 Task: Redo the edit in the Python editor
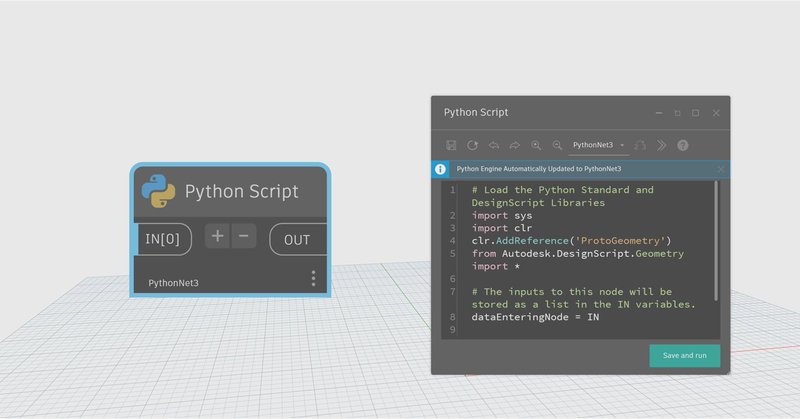click(x=514, y=145)
